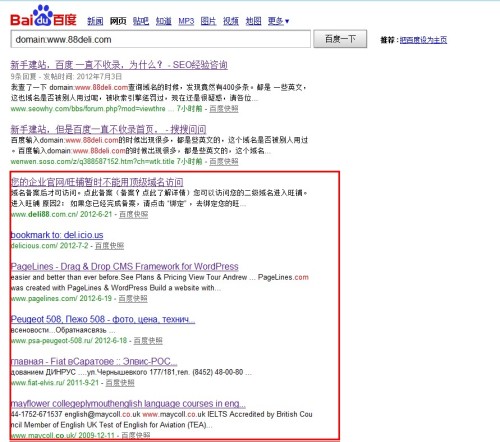Click the wenwen.soso.com/z/q388587152.htm green URL text
Viewport: 500px width, 442px height.
point(92,162)
